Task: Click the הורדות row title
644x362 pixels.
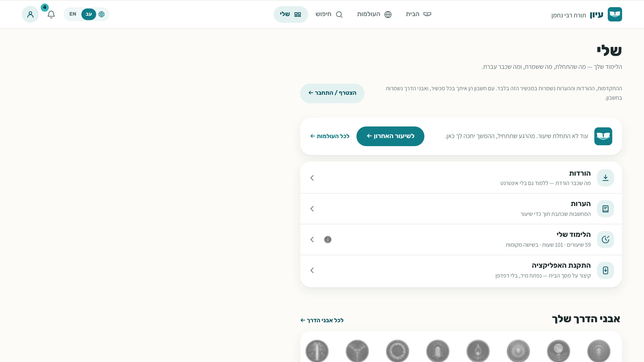Action: tap(580, 173)
